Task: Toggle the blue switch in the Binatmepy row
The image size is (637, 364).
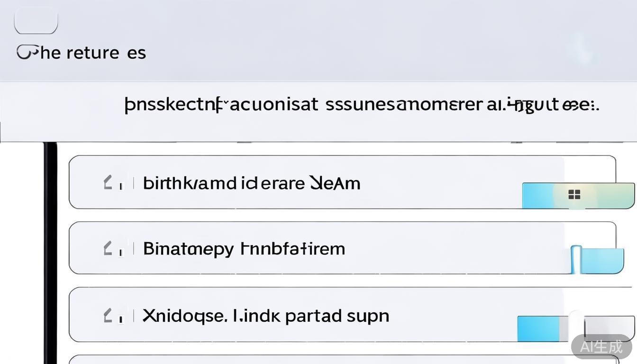Action: click(x=597, y=260)
